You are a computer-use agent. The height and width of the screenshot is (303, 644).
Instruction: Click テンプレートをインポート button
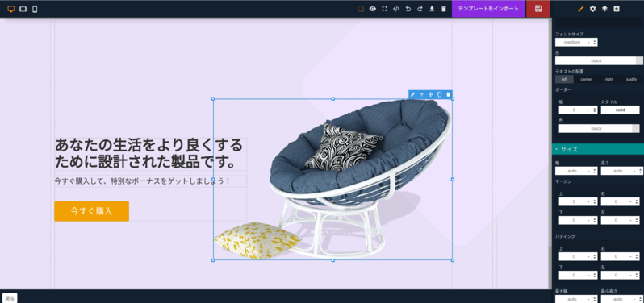[488, 9]
